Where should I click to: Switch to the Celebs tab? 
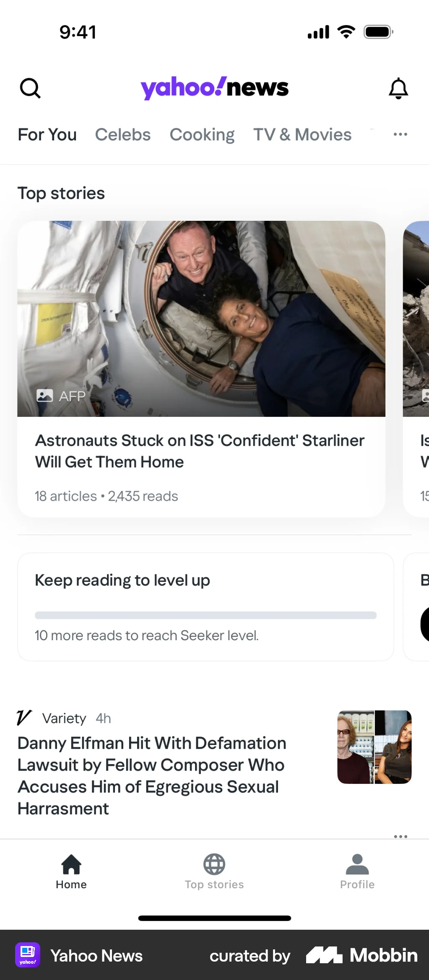[x=122, y=134]
